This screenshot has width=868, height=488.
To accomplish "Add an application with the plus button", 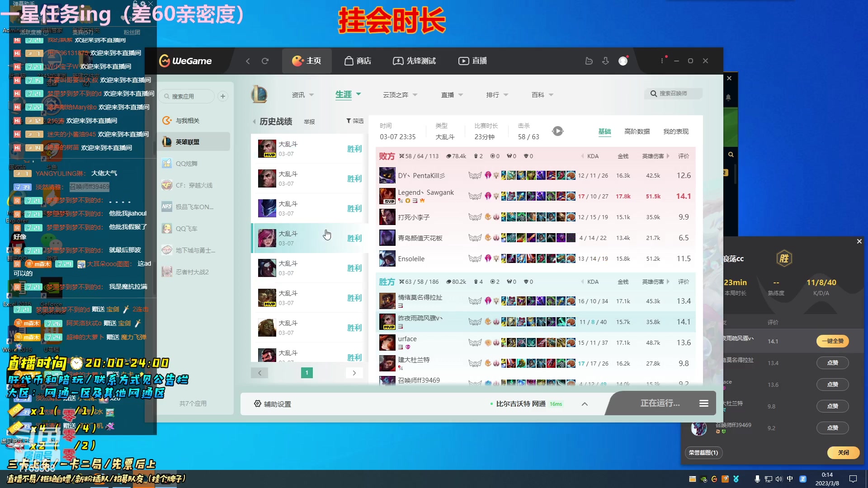I will tap(223, 96).
